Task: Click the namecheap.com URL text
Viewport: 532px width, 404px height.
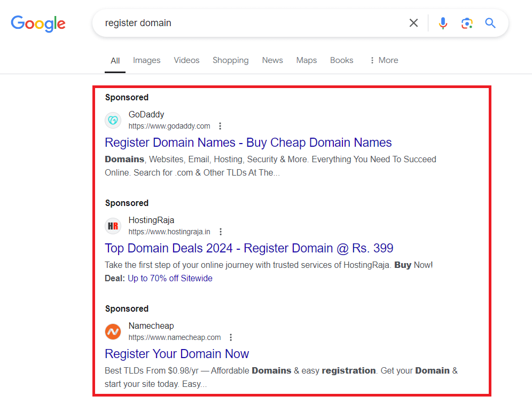Action: 175,338
